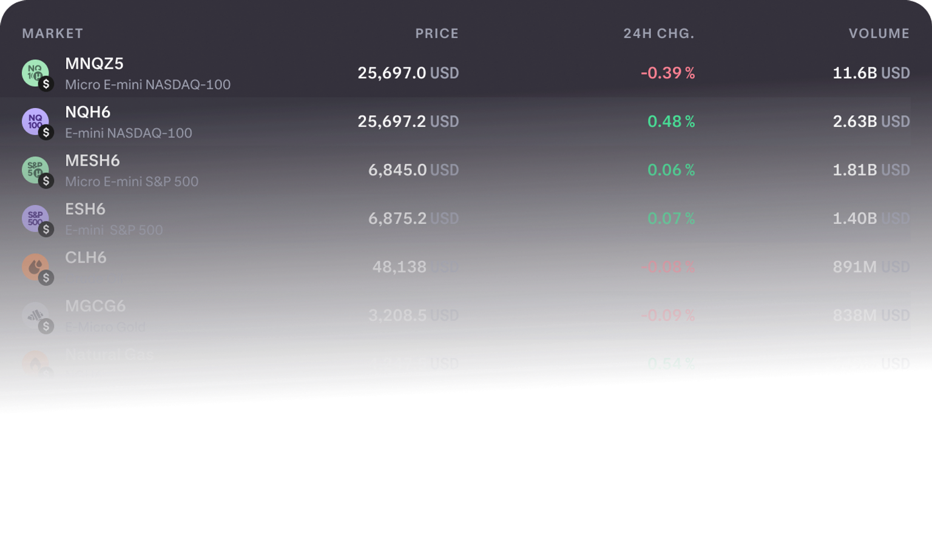Click the 11.6B USD volume
932x560 pixels.
pos(871,73)
